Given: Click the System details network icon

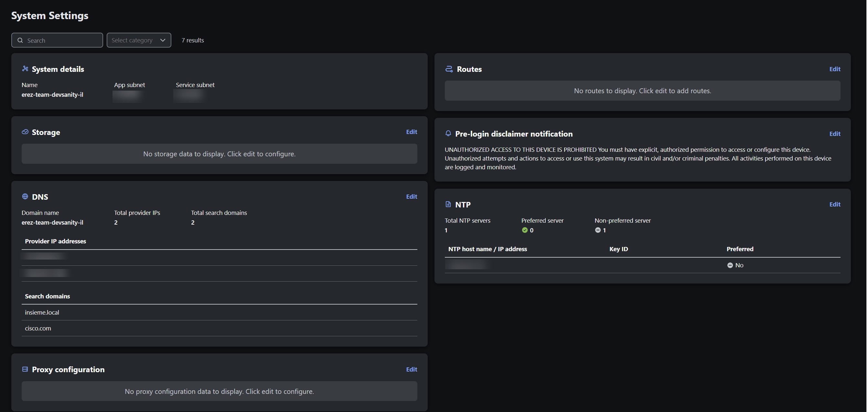Looking at the screenshot, I should [25, 69].
